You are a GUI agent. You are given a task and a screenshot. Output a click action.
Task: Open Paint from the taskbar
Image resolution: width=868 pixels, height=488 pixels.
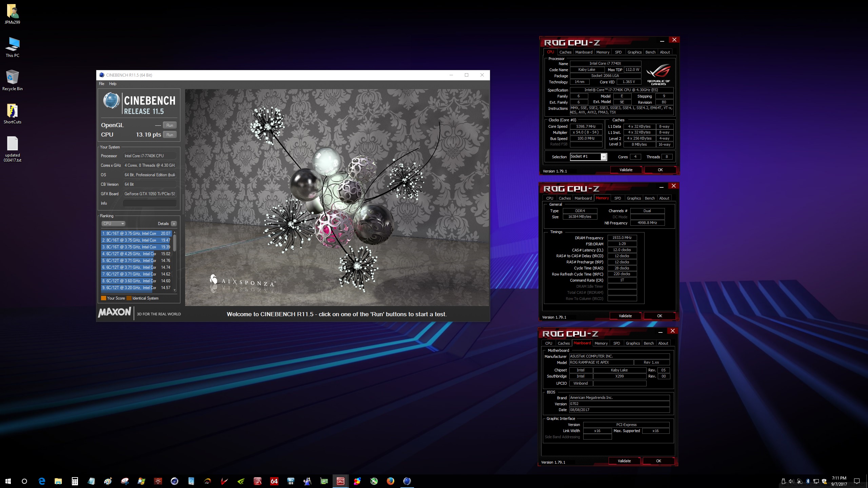coord(108,481)
